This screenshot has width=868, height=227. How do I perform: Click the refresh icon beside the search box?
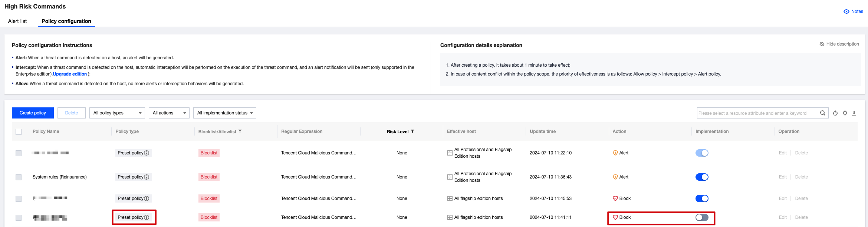pos(835,113)
